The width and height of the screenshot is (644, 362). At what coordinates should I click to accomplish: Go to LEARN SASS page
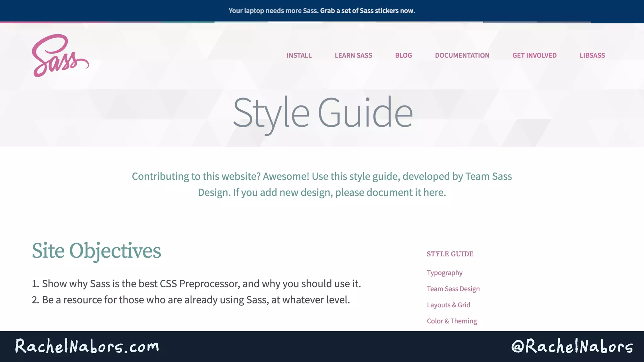pos(353,55)
